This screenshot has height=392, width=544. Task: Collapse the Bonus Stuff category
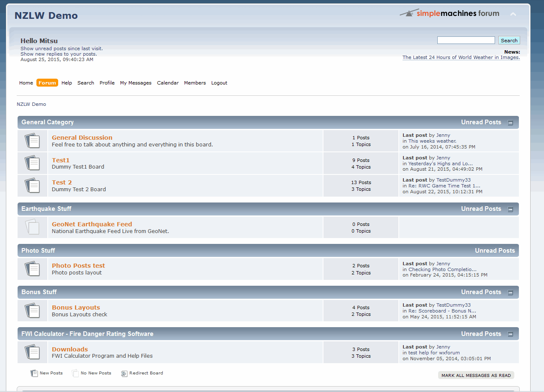pos(510,292)
